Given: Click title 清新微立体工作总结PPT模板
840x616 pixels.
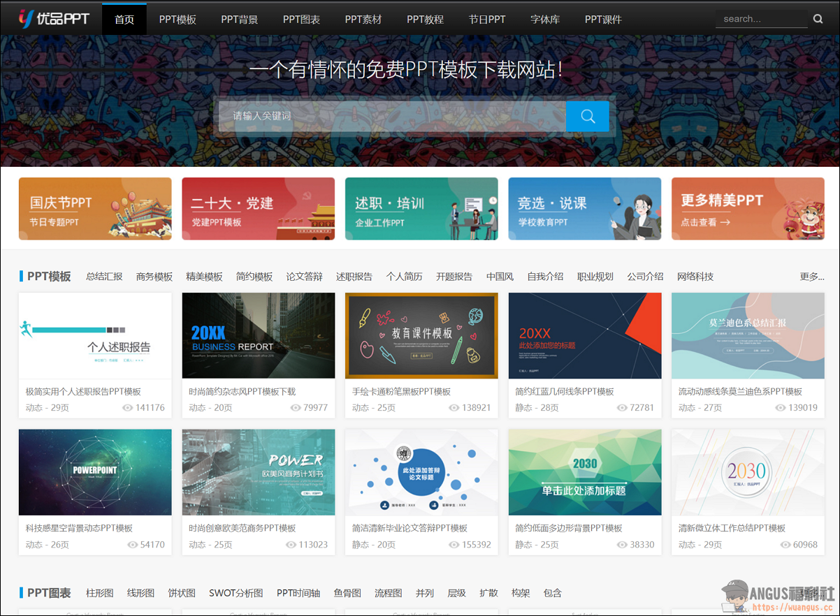Looking at the screenshot, I should pos(732,529).
